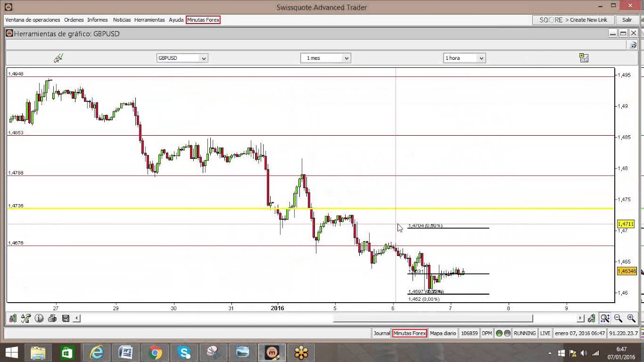
Task: Open Windows Store from taskbar
Action: [67, 352]
